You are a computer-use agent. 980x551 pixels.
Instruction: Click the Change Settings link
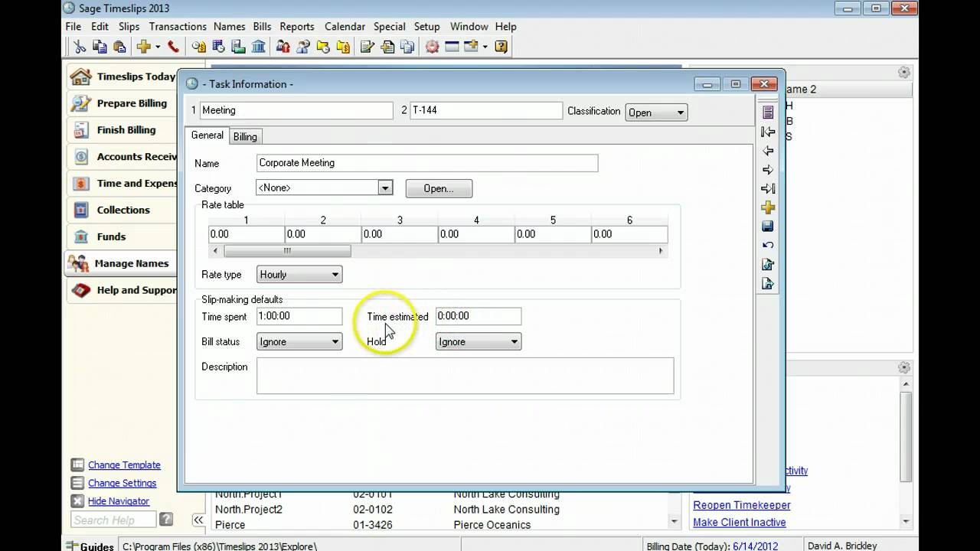pos(122,483)
